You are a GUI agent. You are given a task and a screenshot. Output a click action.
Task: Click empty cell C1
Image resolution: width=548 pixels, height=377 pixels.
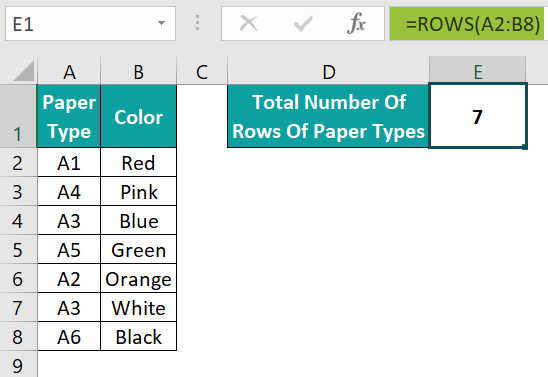(x=202, y=116)
